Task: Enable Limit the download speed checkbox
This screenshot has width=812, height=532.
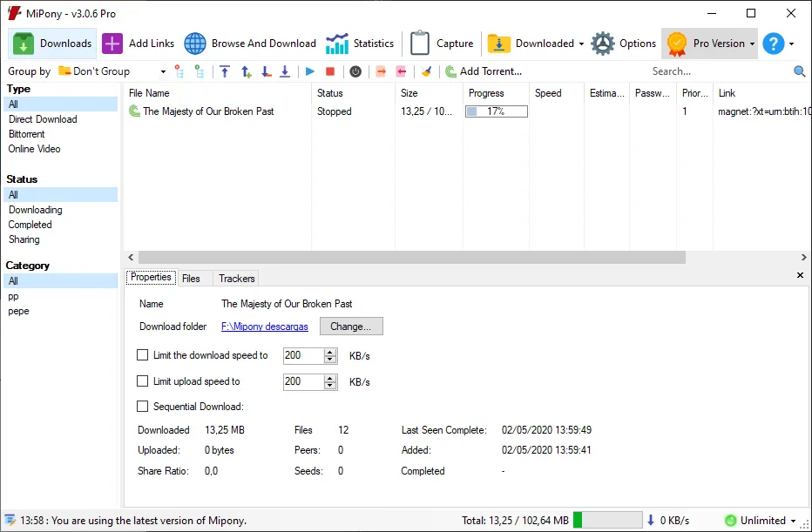Action: tap(142, 355)
